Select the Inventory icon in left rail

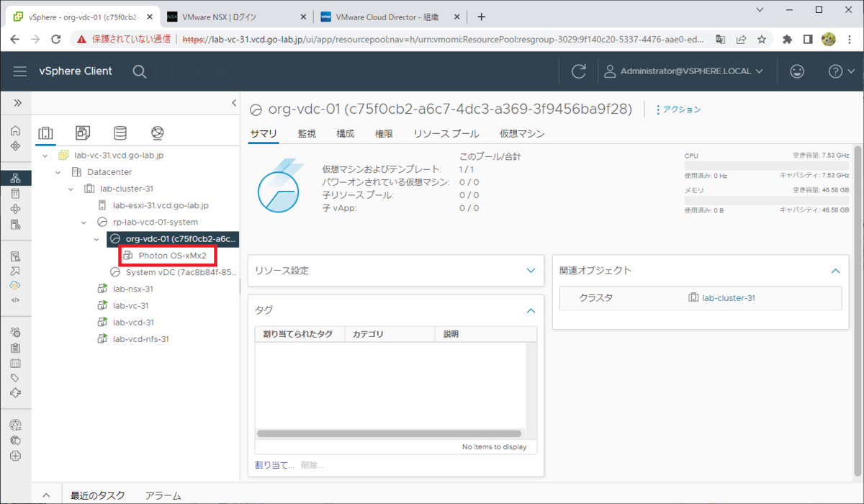point(16,178)
